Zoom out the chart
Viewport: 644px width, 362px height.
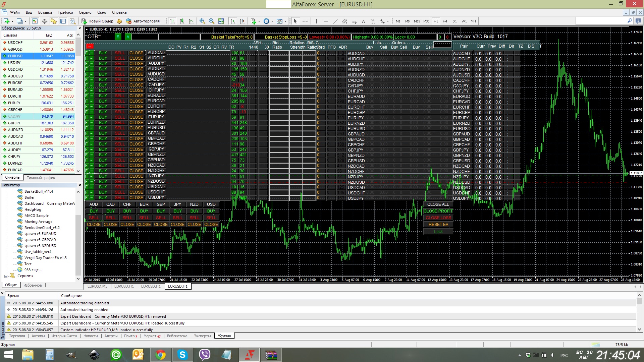click(x=212, y=21)
